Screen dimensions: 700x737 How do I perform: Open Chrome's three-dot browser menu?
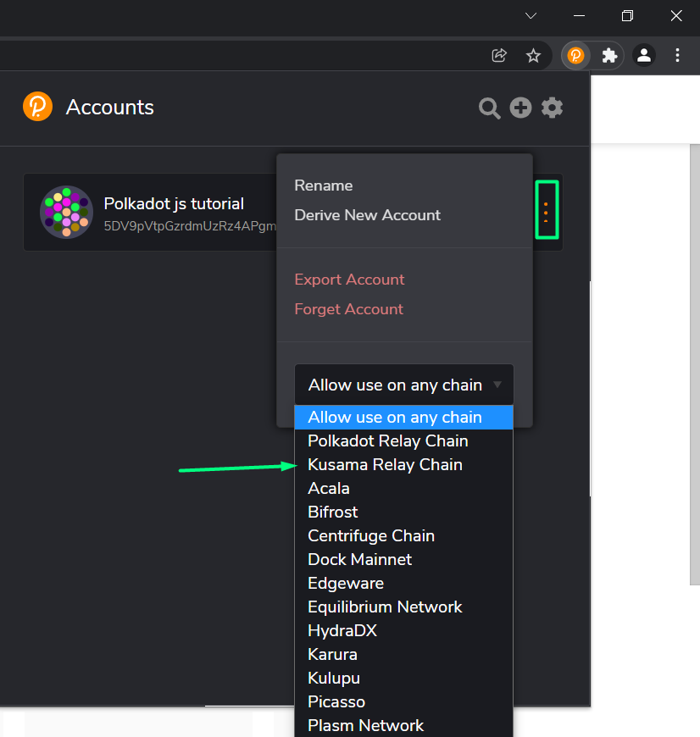677,55
